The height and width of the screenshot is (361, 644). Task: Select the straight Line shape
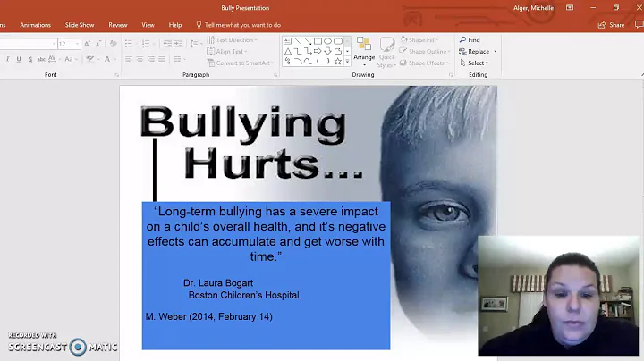coord(298,41)
